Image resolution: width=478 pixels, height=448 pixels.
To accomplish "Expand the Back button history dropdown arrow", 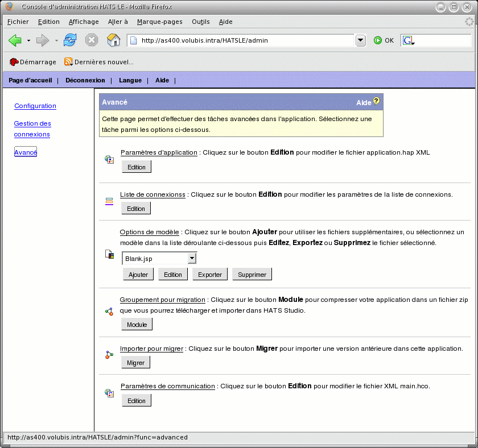I will point(28,40).
